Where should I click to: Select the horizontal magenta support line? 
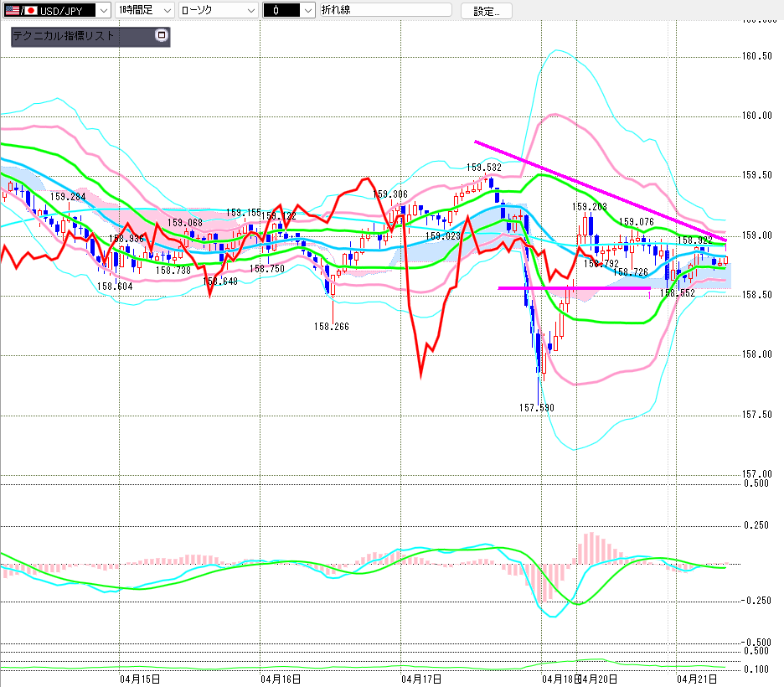click(x=574, y=288)
